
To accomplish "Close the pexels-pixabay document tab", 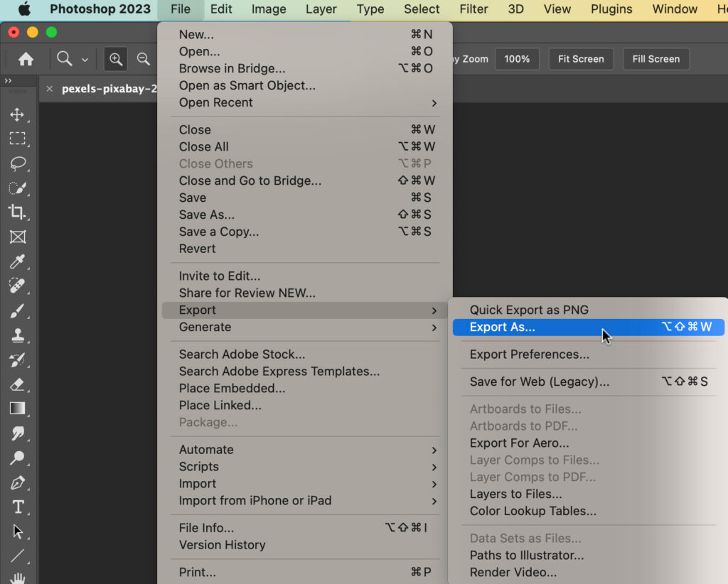I will (x=50, y=89).
